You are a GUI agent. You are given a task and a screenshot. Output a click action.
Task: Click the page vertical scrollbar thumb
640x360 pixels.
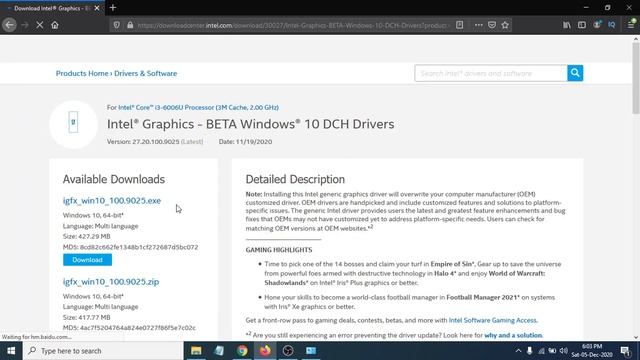636,78
